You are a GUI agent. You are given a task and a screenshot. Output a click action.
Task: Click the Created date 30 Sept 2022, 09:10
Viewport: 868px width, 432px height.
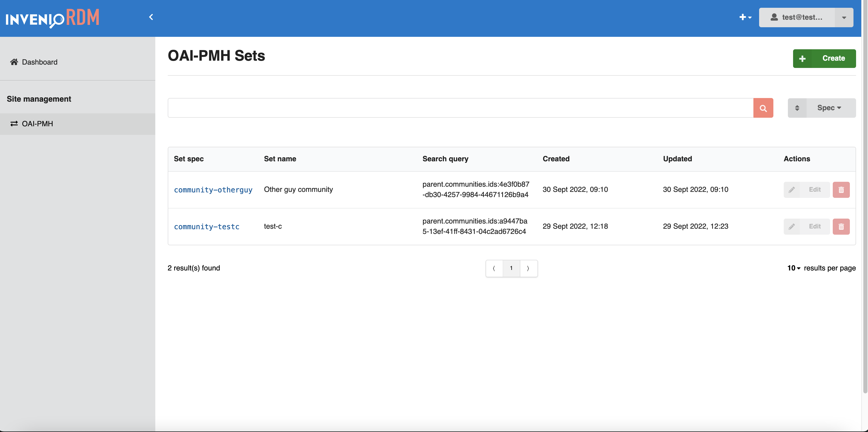tap(575, 189)
